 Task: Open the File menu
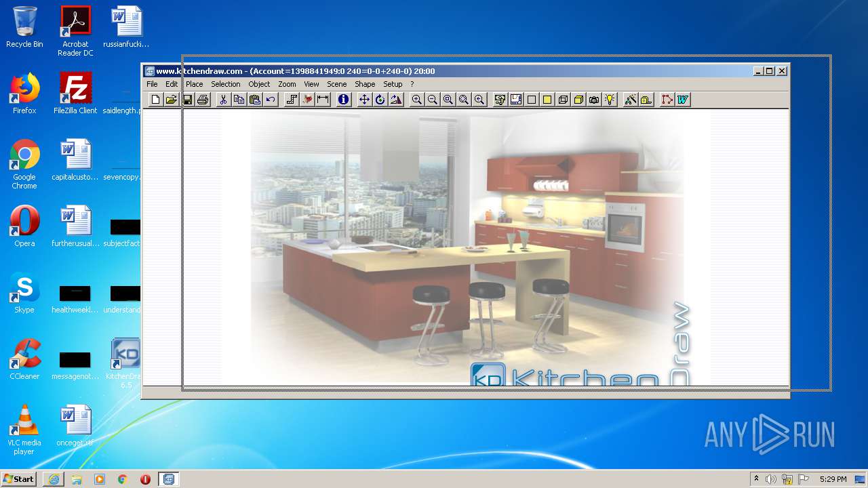(152, 84)
